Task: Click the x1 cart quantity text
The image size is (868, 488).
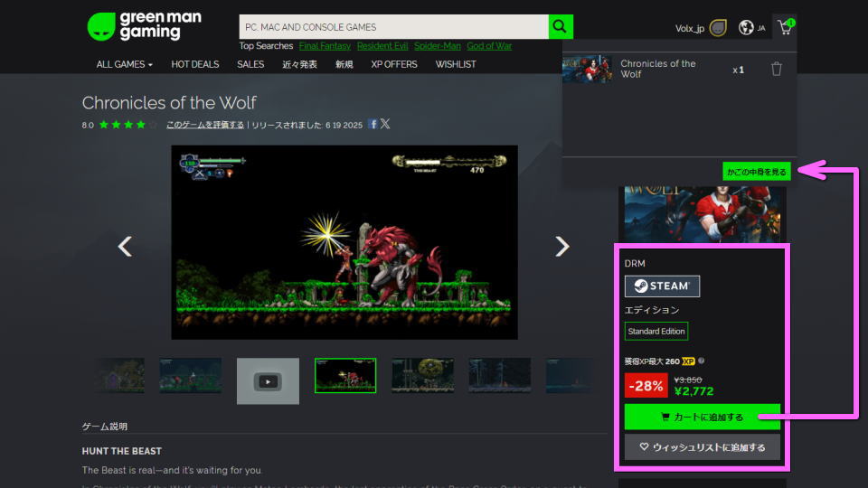Action: (739, 70)
